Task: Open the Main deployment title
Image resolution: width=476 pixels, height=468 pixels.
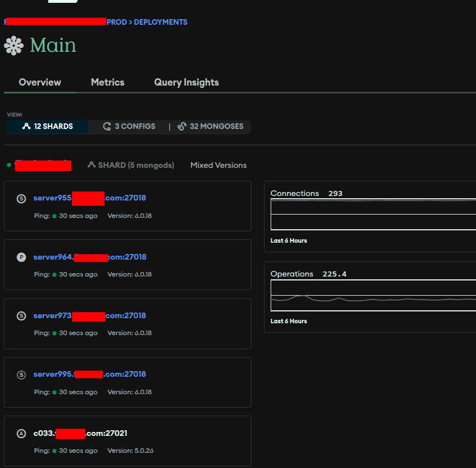Action: click(53, 45)
